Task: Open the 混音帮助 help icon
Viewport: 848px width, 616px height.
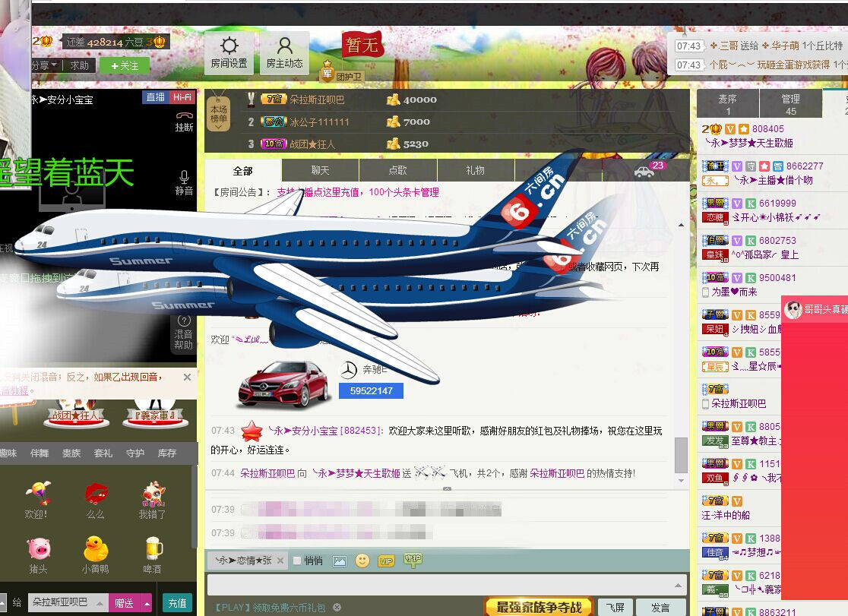Action: coord(183,333)
